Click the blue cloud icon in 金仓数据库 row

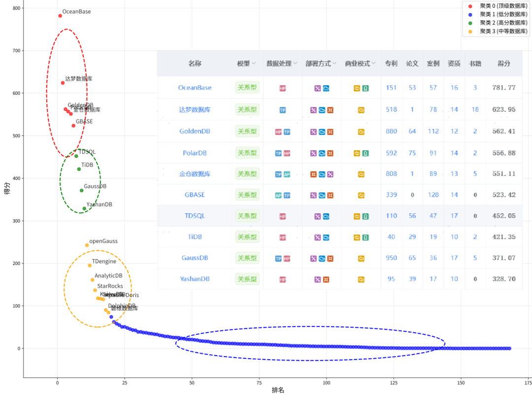coord(322,174)
